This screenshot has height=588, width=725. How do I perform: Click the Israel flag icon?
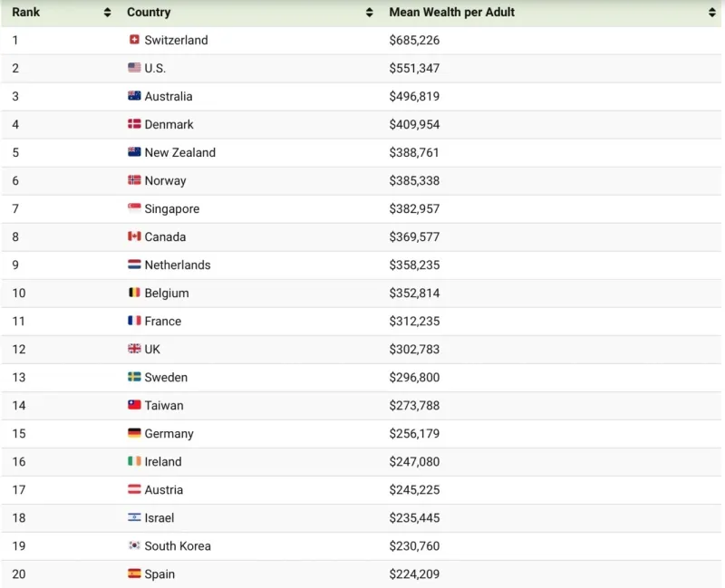click(134, 517)
